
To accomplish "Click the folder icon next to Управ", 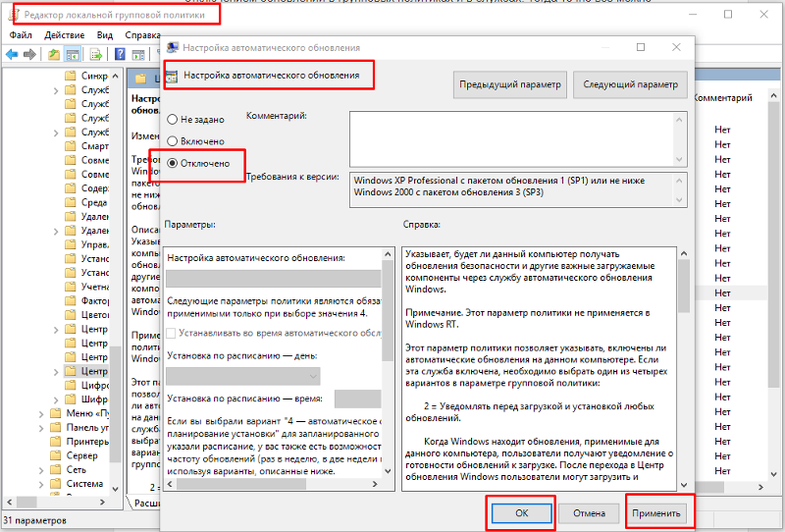I will click(x=71, y=244).
